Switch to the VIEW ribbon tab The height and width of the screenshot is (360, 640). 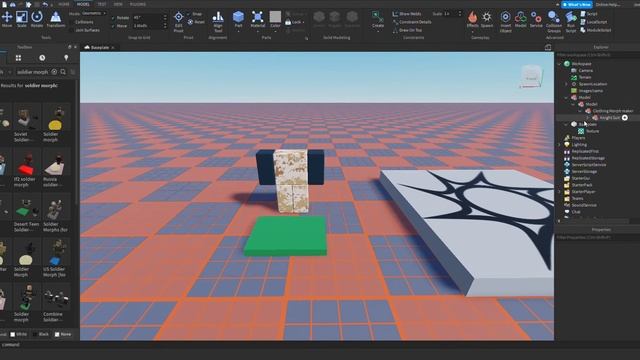pos(118,4)
